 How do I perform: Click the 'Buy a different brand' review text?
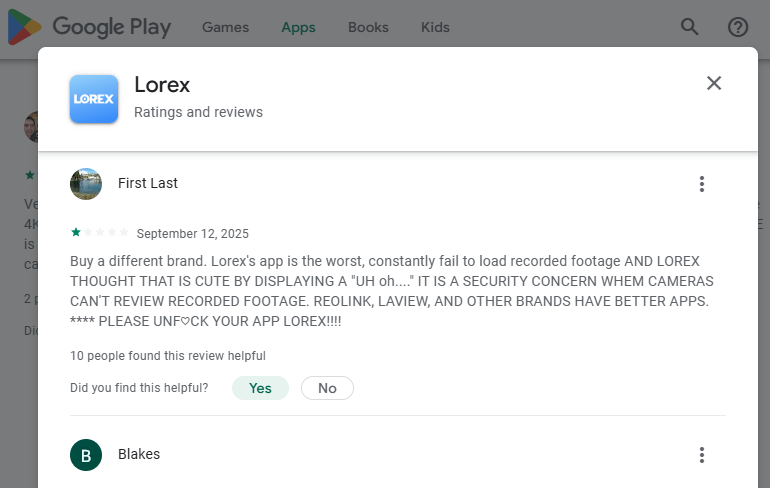[391, 291]
